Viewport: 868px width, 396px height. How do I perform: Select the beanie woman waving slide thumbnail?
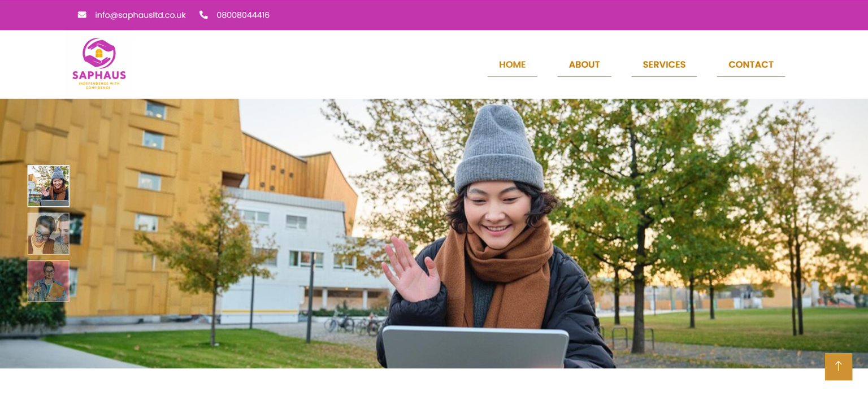coord(49,186)
